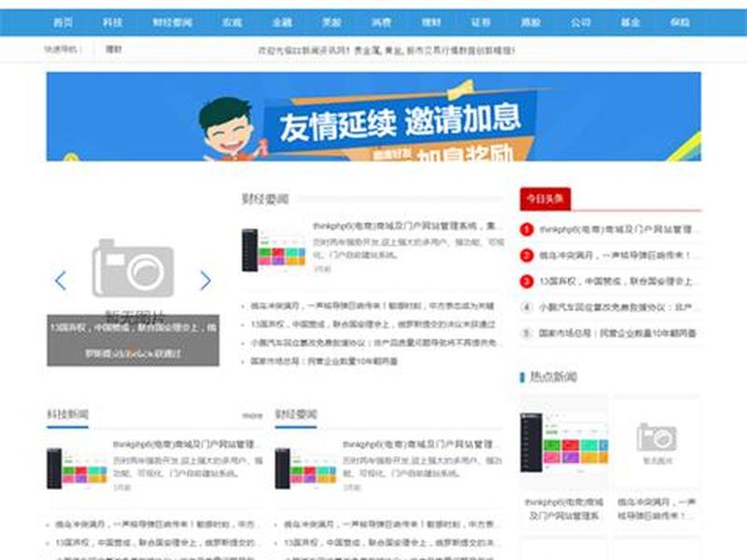Open the 金融 nav item
Screen dimensions: 747x560
282,22
